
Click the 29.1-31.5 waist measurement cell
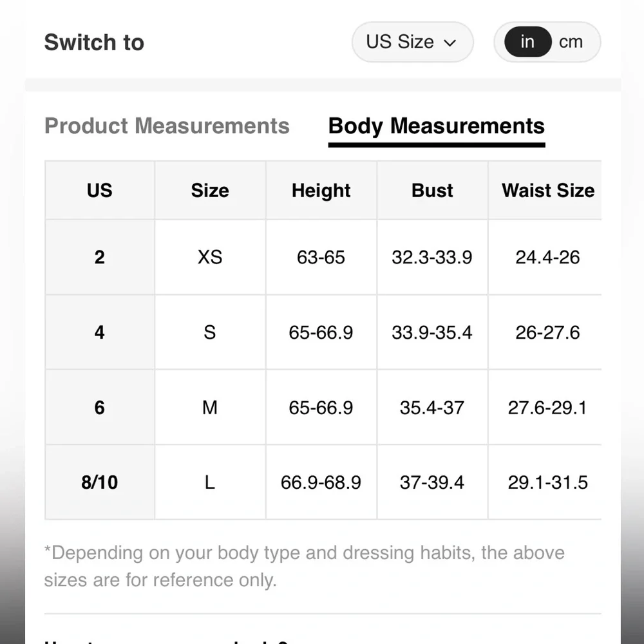click(x=547, y=482)
